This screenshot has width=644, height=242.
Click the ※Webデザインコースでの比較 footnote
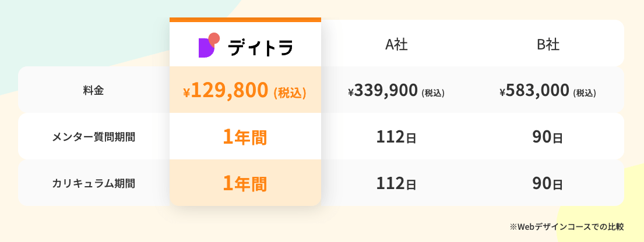(566, 226)
